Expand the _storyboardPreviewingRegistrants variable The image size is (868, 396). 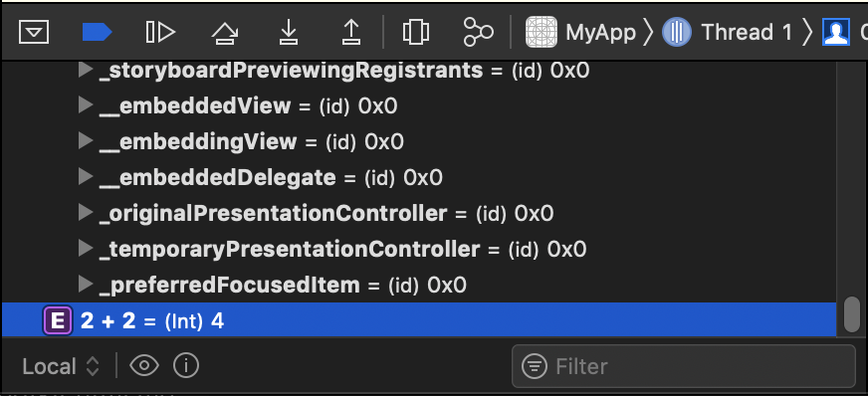point(85,71)
